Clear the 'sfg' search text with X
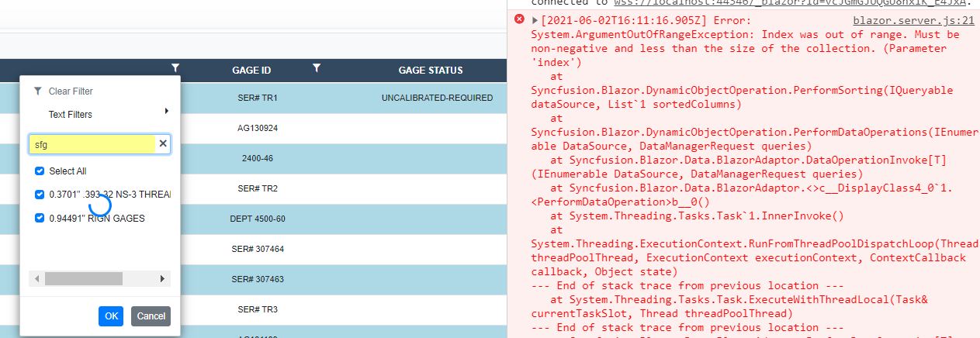 point(163,143)
